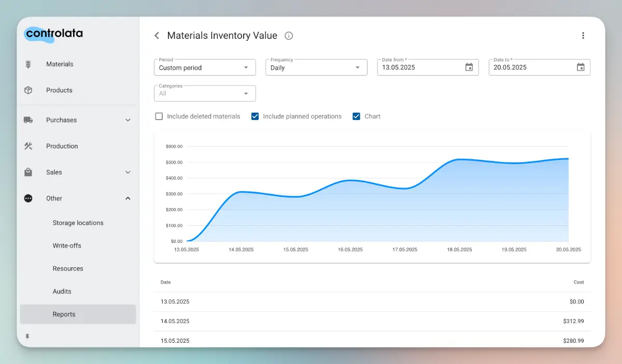622x364 pixels.
Task: Uncheck Include planned operations checkbox
Action: (x=255, y=117)
